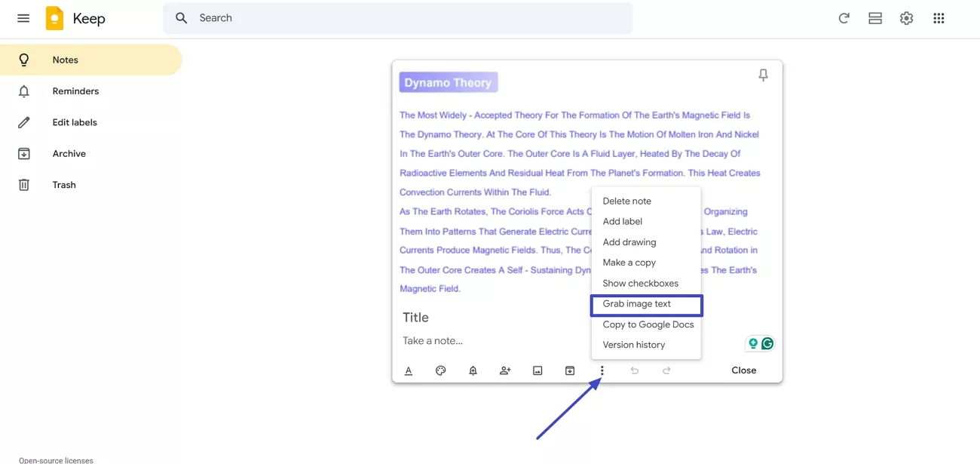Open the three-dot More options menu
This screenshot has width=980, height=464.
[x=602, y=370]
